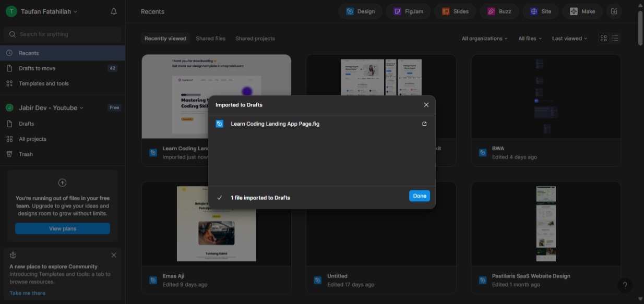Click the 42 drafts count badge
Screen dimensions: 644x304
(112, 68)
